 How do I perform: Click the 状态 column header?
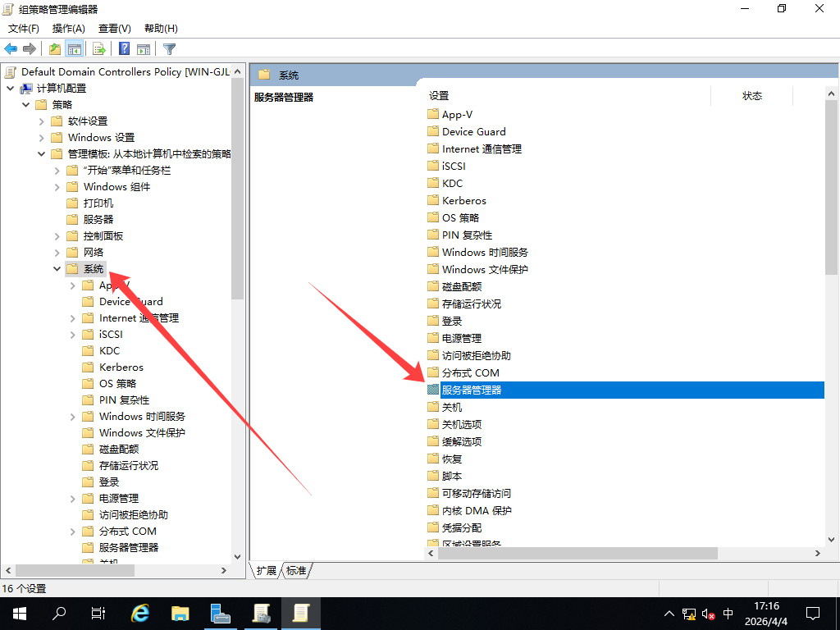pyautogui.click(x=751, y=96)
